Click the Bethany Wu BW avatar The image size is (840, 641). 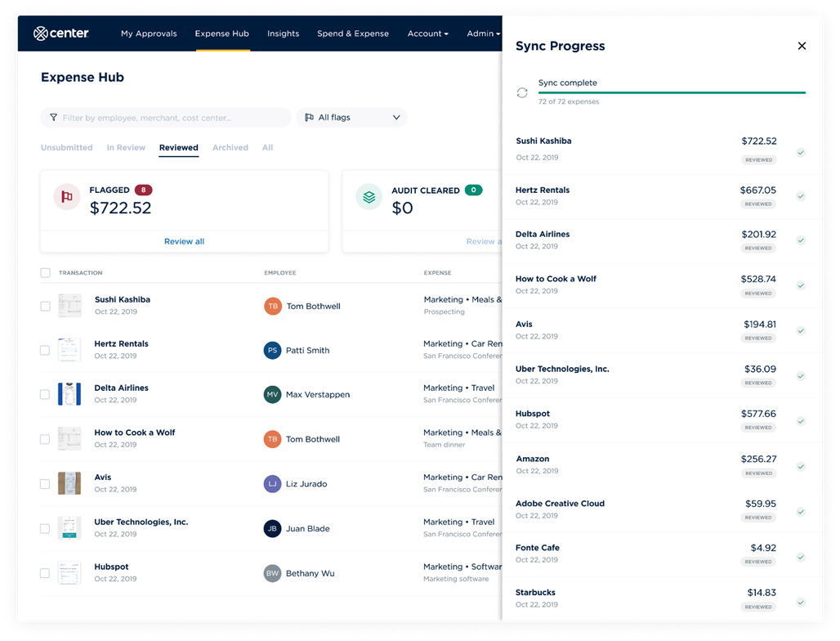[x=273, y=573]
